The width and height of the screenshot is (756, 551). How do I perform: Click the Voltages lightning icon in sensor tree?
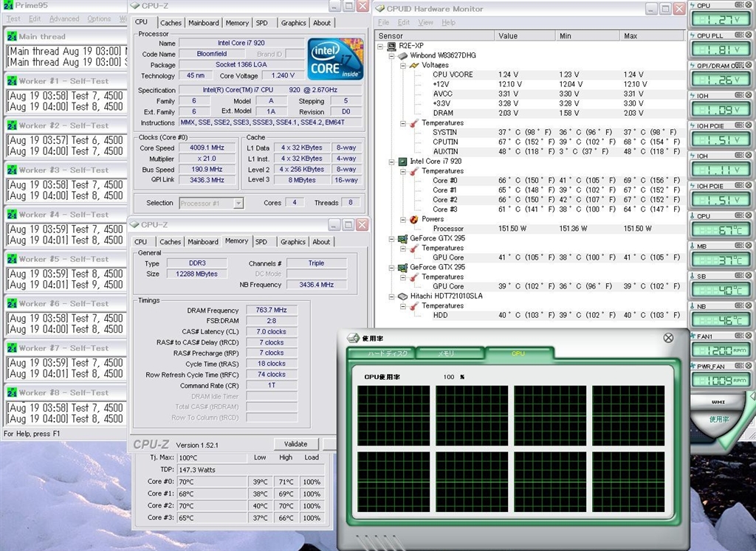pos(414,65)
